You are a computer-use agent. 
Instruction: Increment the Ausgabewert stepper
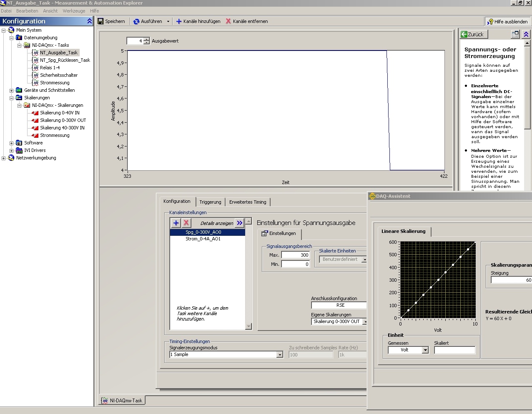pos(146,39)
